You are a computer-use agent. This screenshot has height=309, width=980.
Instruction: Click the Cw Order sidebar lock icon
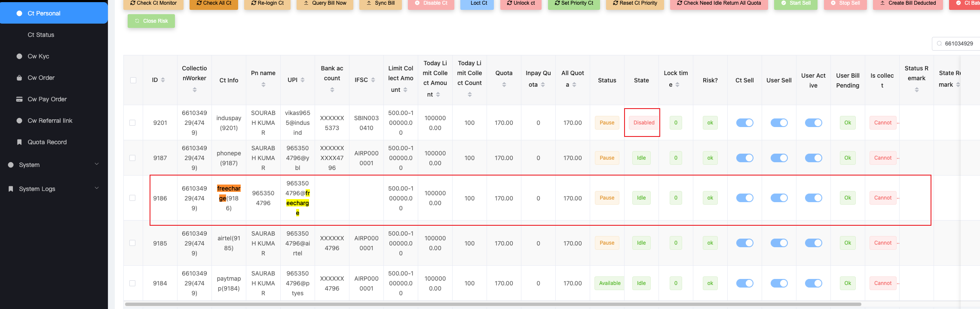[x=19, y=78]
